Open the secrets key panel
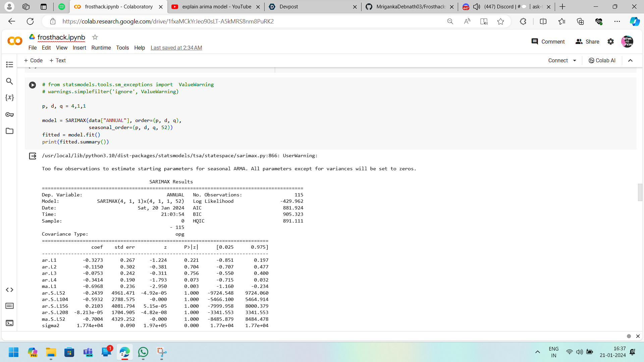 click(x=9, y=115)
